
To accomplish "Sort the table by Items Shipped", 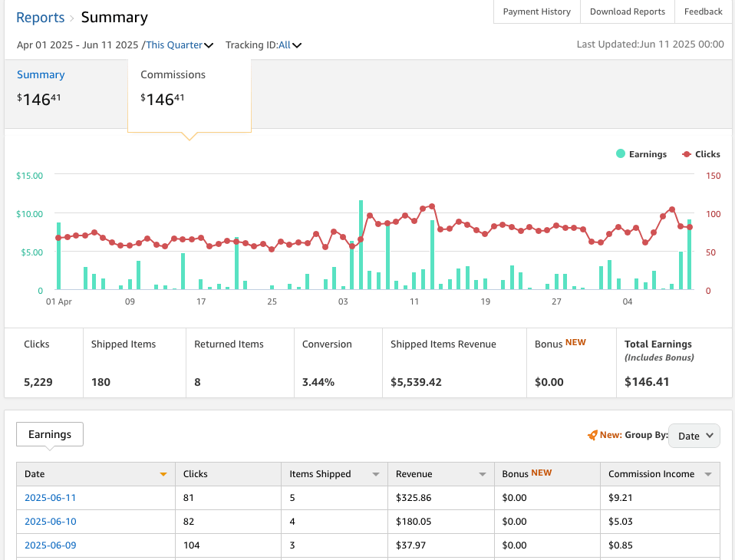I will click(375, 474).
